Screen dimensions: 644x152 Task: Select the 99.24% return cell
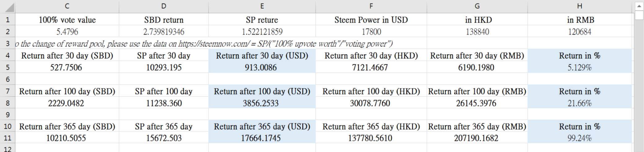pos(580,138)
